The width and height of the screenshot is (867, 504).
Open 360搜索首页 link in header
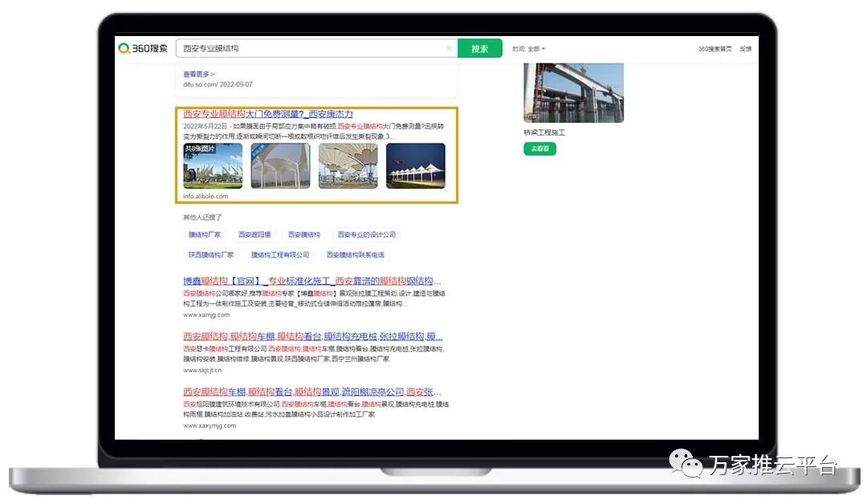pyautogui.click(x=714, y=49)
